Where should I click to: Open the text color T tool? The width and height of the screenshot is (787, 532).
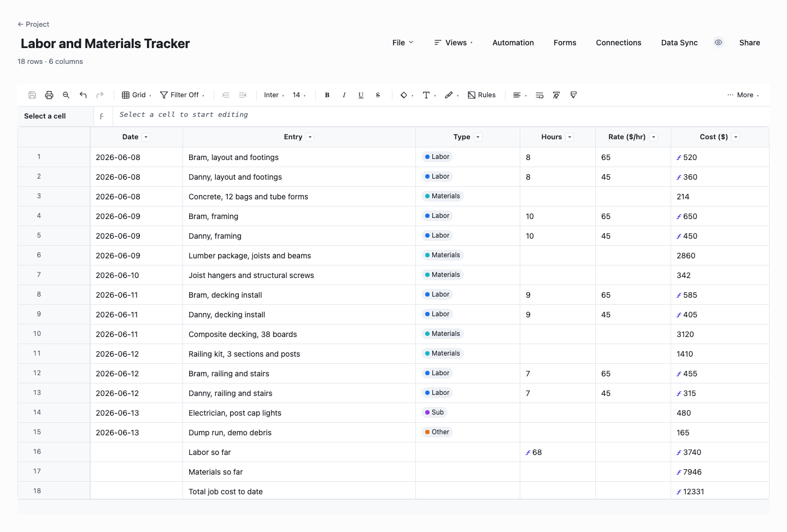point(430,95)
